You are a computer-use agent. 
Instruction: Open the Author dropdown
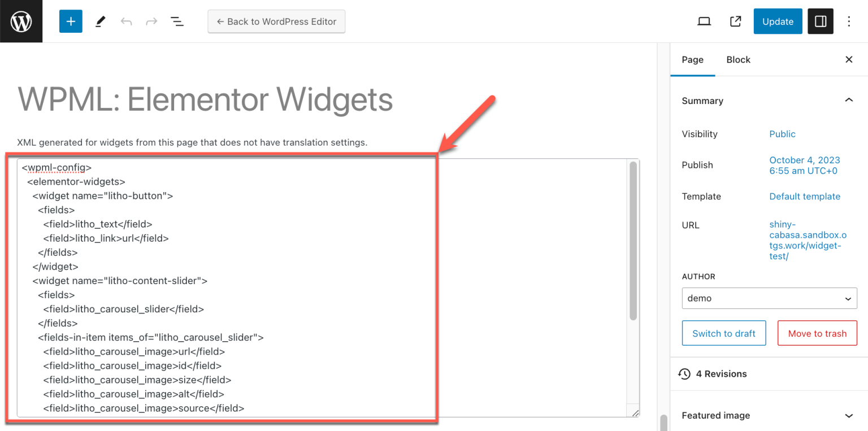[769, 298]
